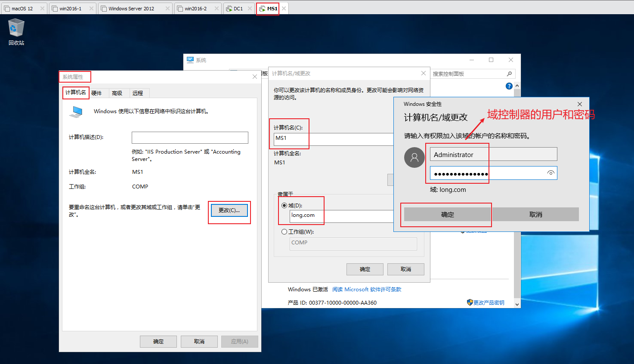
Task: Close the macOS 12 VM tab
Action: 42,9
